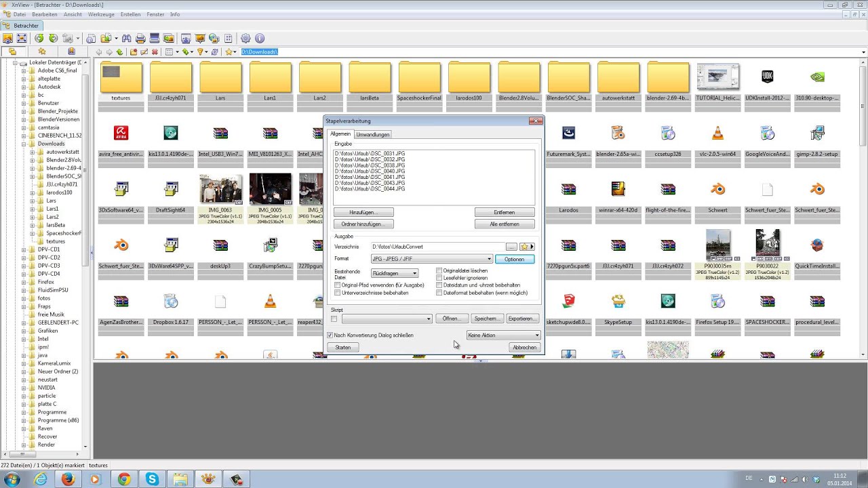Click the new folder icon
This screenshot has height=488, width=868.
pos(134,52)
